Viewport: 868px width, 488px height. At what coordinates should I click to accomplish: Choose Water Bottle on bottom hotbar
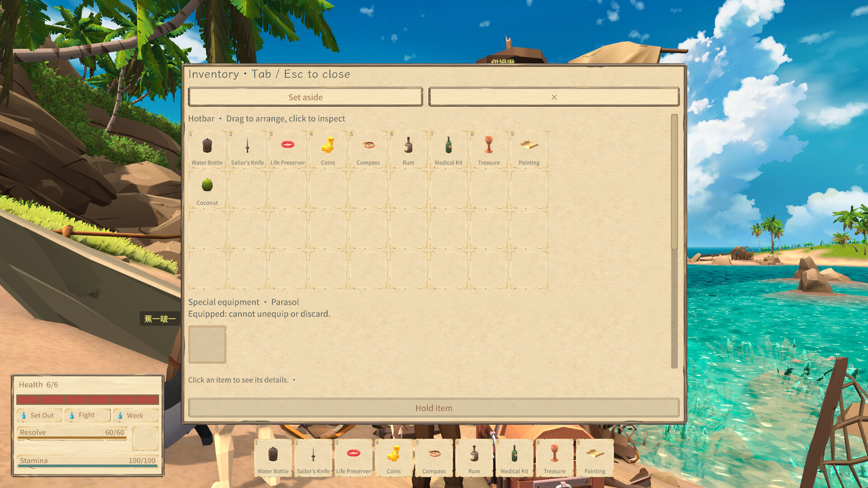click(273, 458)
